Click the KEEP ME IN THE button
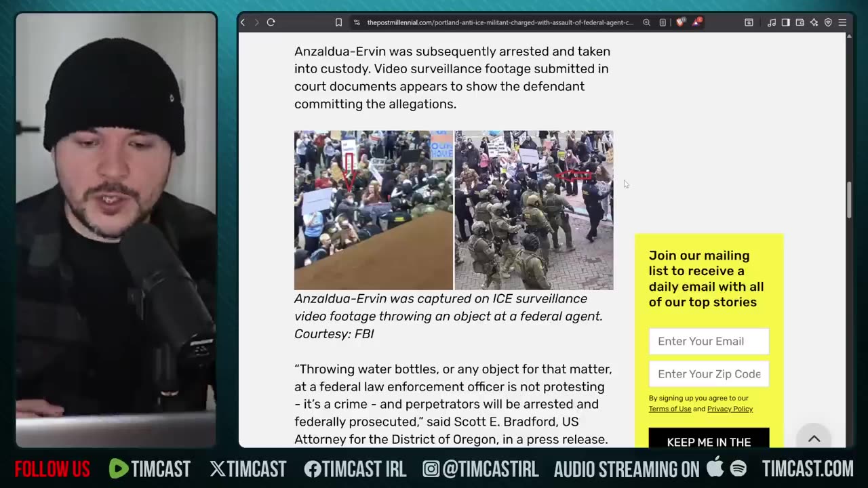Viewport: 868px width, 488px height. coord(709,439)
